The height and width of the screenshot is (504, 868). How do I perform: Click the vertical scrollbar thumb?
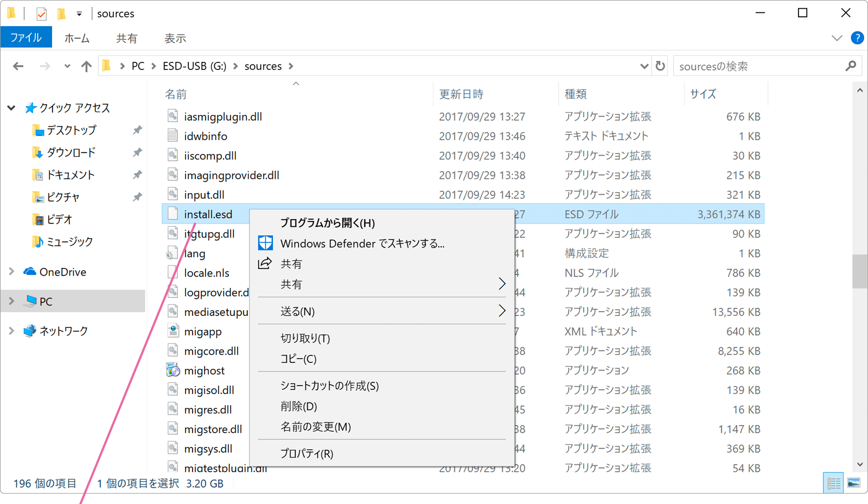[860, 271]
